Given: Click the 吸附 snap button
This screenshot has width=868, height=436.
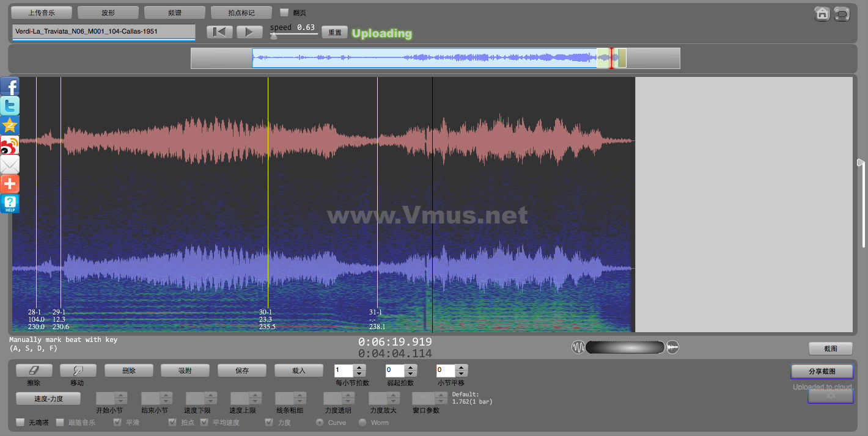Looking at the screenshot, I should click(x=185, y=370).
